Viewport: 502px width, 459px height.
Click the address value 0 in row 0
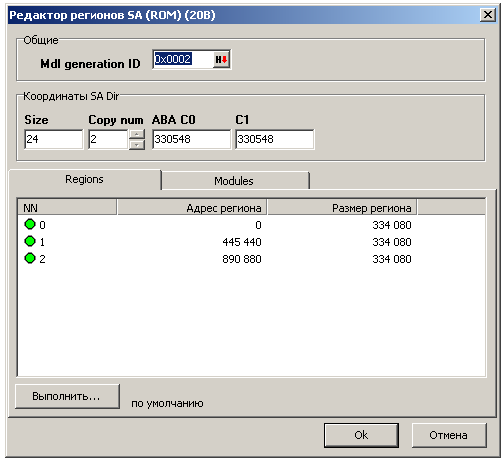(258, 225)
